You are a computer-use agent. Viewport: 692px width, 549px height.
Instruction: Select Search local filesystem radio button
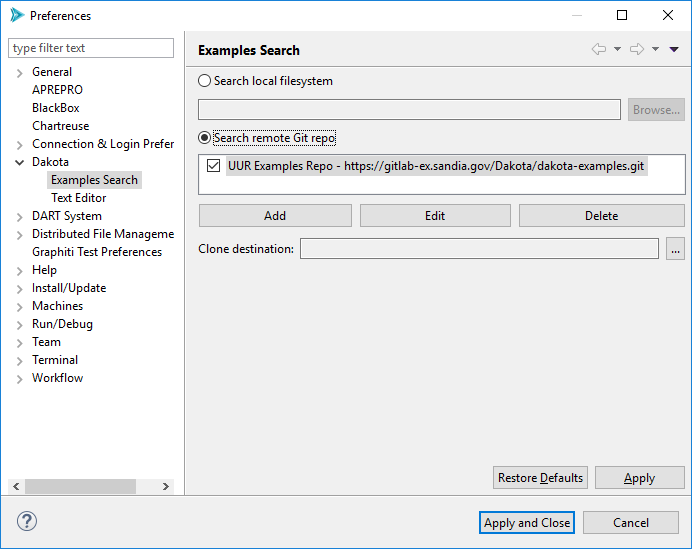(x=204, y=81)
